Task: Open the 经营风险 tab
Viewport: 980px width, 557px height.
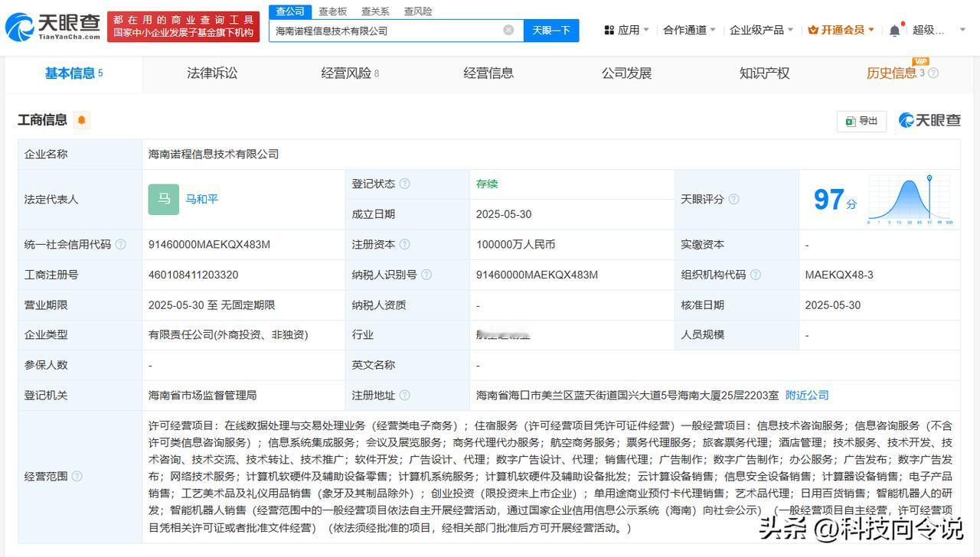Action: click(x=350, y=73)
